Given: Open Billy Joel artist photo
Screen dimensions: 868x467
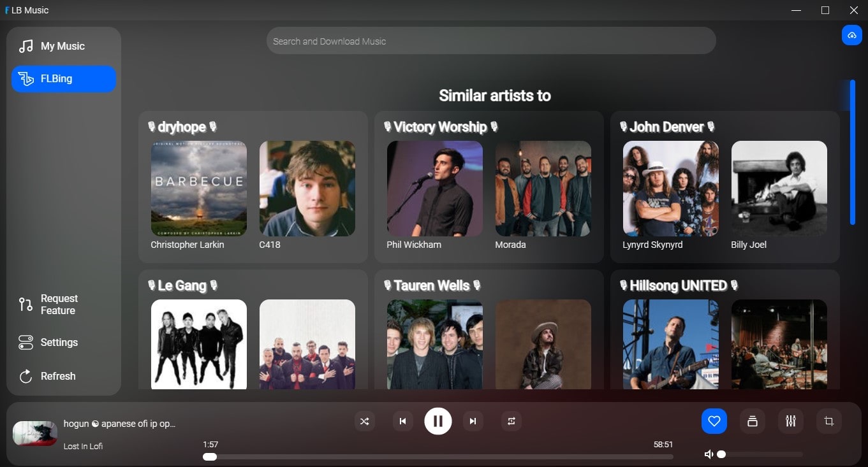Looking at the screenshot, I should click(779, 189).
